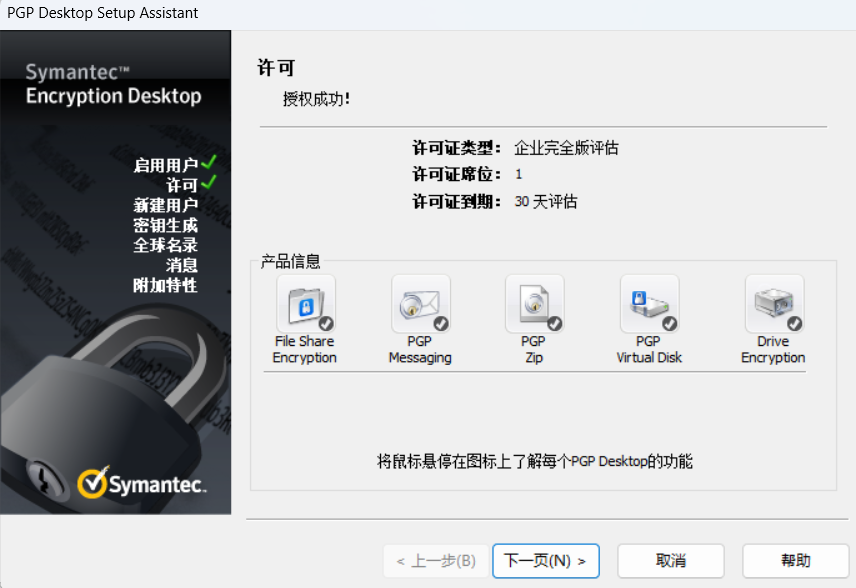This screenshot has height=588, width=856.
Task: Select the 消息 step in sidebar
Action: click(182, 265)
